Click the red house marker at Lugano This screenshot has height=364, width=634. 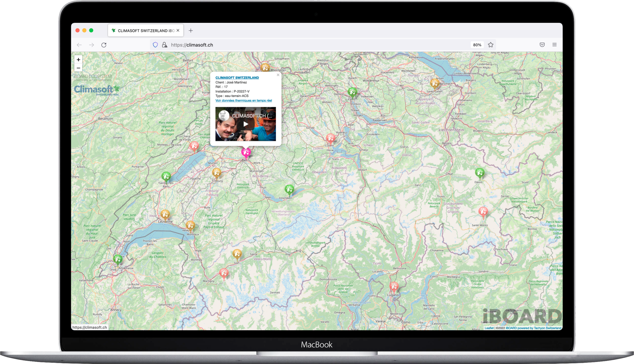click(394, 287)
